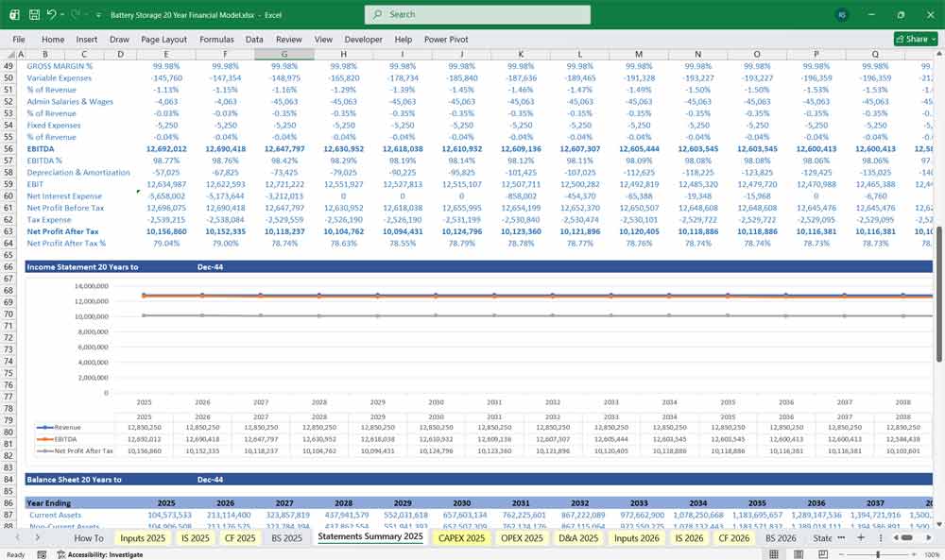945x560 pixels.
Task: Switch to Page Layout view icon
Action: [x=799, y=553]
